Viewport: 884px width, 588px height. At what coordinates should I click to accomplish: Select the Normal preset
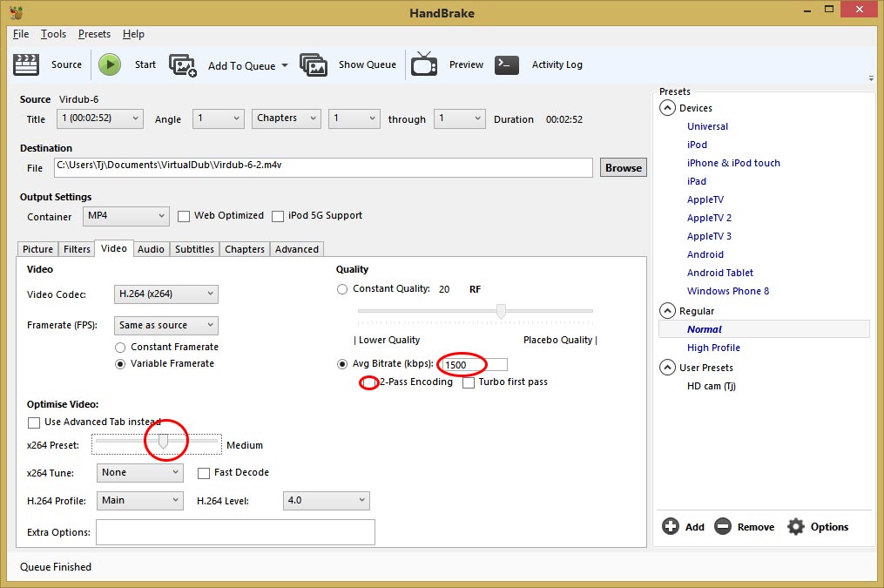(x=764, y=329)
